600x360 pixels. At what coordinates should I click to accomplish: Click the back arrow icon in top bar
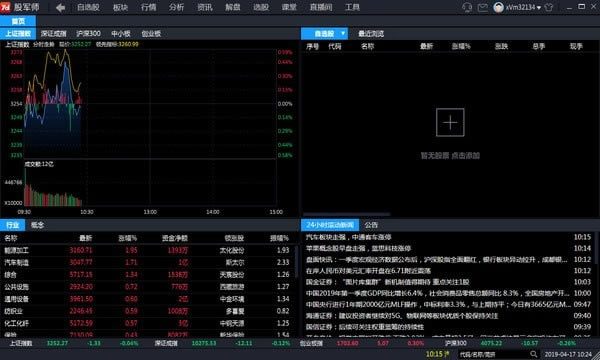[60, 7]
